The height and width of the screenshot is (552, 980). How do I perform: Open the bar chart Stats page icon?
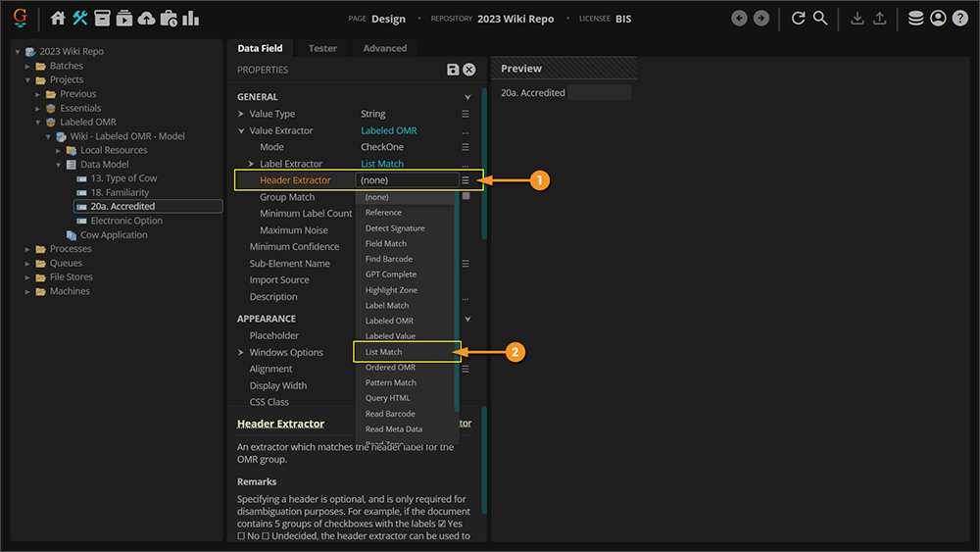[190, 18]
